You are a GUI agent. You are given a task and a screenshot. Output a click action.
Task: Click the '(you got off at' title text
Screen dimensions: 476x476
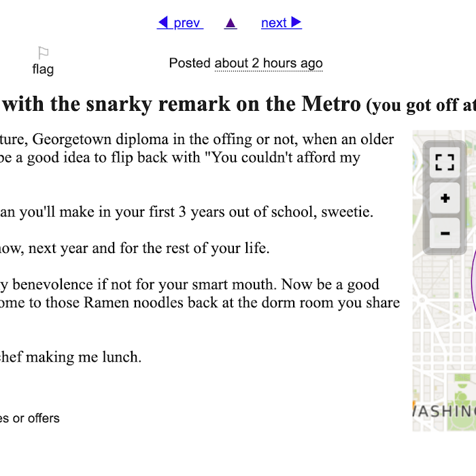(x=421, y=105)
